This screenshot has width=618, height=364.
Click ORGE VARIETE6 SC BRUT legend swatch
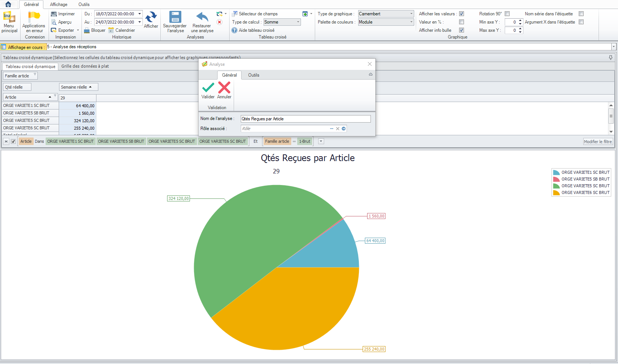(556, 193)
